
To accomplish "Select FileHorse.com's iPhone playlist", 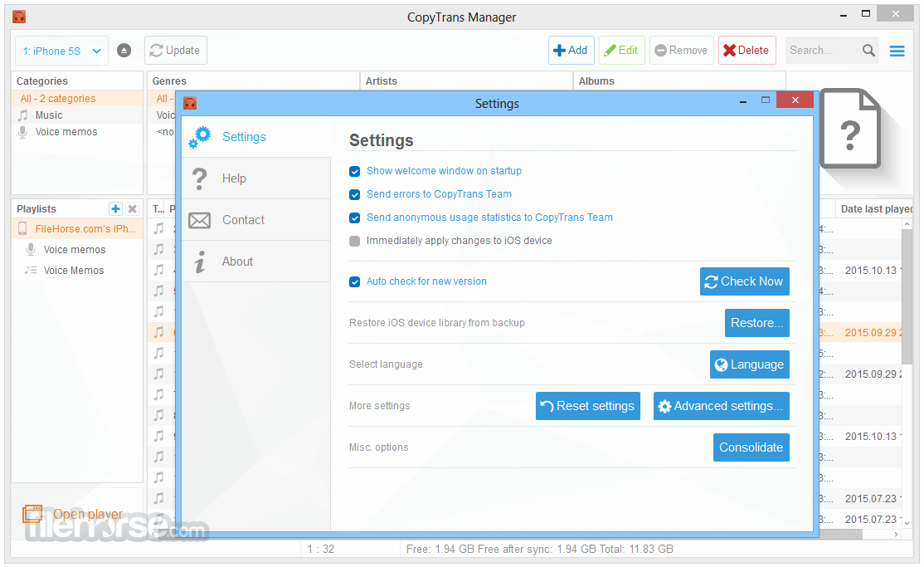I will (77, 229).
